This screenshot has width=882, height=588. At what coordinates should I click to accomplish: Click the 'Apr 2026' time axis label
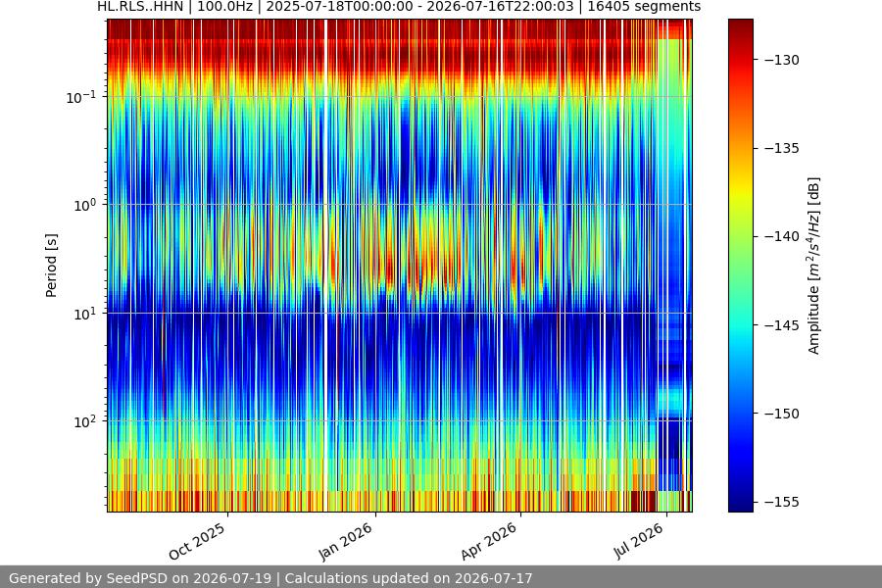(488, 541)
